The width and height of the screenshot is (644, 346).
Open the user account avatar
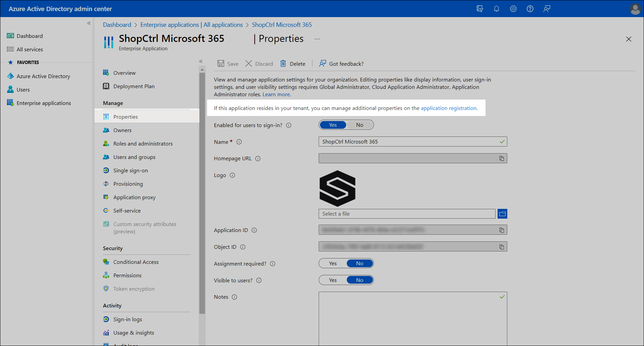click(x=635, y=9)
